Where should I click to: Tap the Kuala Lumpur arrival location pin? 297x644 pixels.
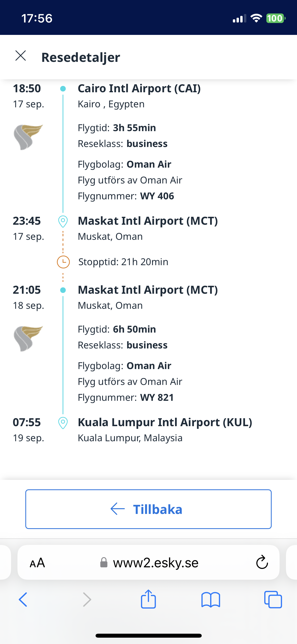click(63, 423)
